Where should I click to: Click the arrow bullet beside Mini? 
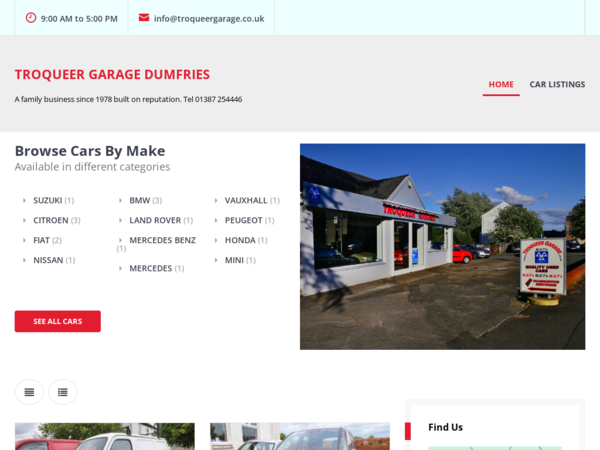[216, 260]
